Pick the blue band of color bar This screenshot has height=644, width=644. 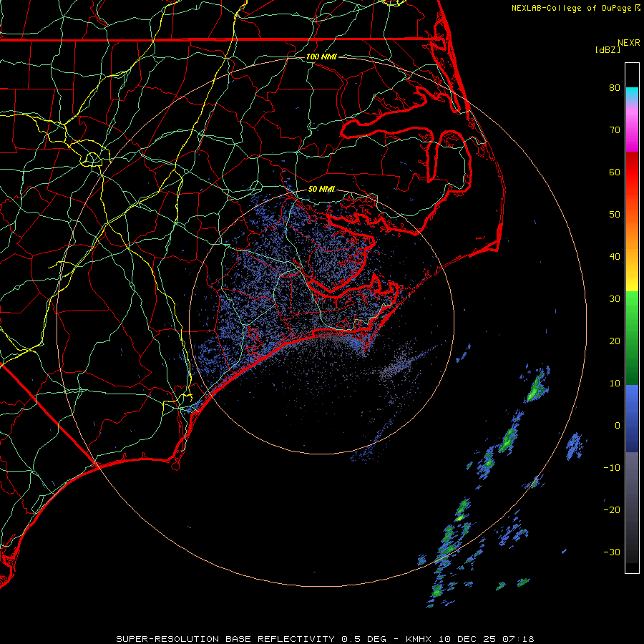tap(632, 418)
